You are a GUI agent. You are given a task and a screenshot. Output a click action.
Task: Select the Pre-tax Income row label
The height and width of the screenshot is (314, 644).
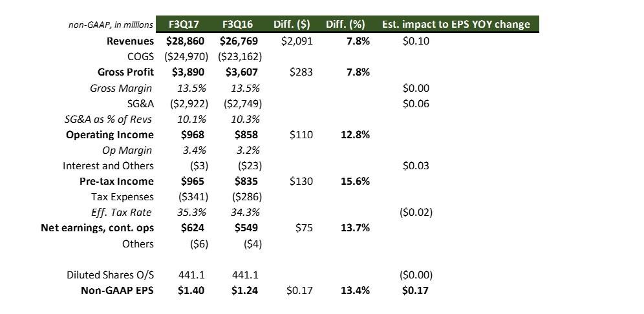pyautogui.click(x=116, y=182)
